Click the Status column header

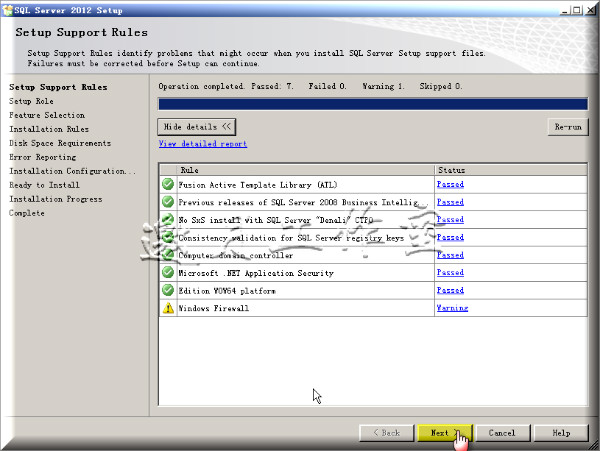coord(511,170)
